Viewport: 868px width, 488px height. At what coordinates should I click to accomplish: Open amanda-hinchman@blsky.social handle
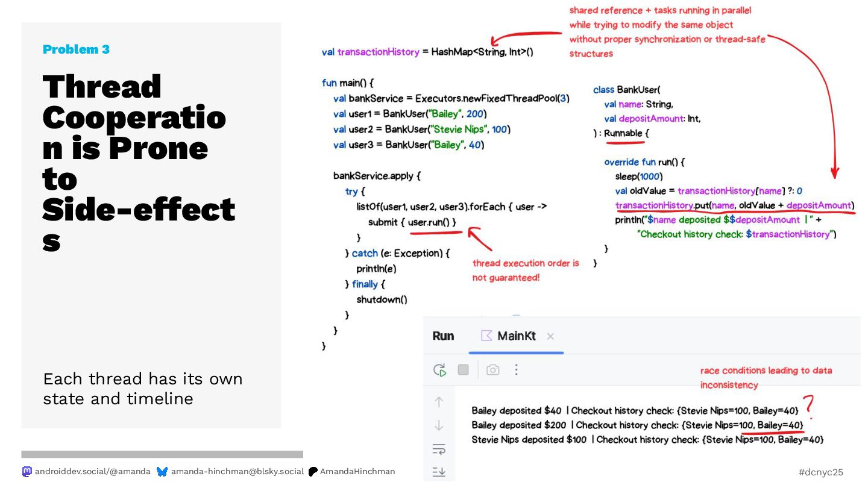[237, 472]
